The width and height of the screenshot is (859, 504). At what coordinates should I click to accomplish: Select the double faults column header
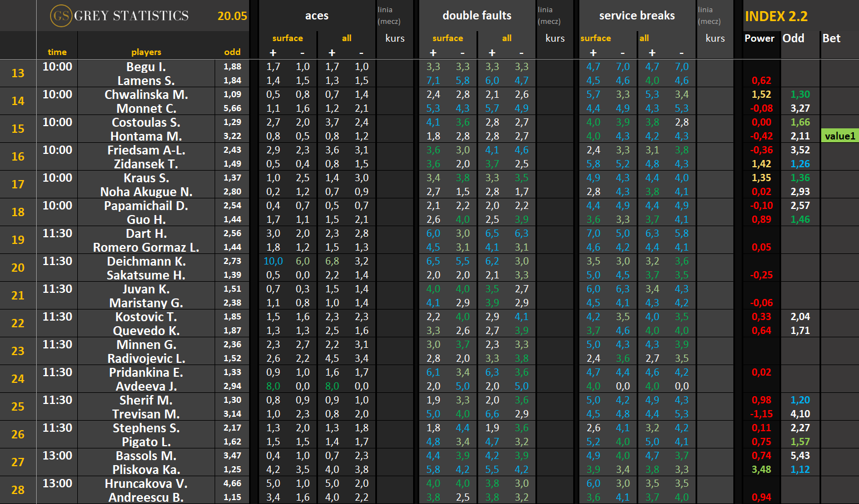point(477,16)
